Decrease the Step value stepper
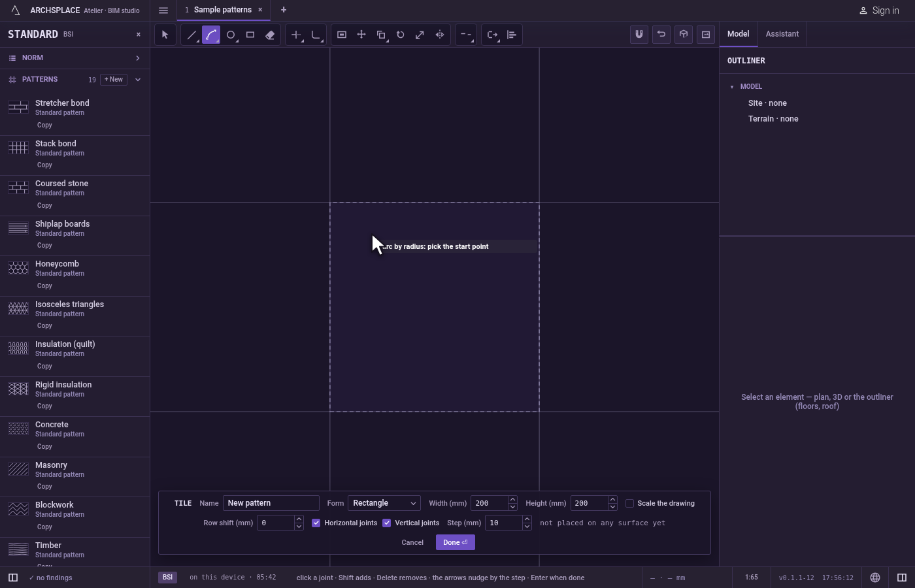 (x=527, y=527)
